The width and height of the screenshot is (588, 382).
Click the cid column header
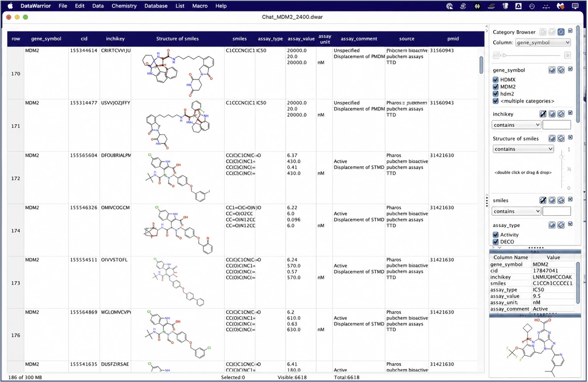[84, 39]
